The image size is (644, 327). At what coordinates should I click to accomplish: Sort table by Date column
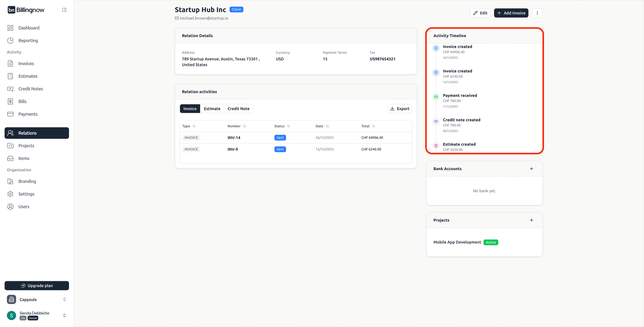pyautogui.click(x=327, y=126)
